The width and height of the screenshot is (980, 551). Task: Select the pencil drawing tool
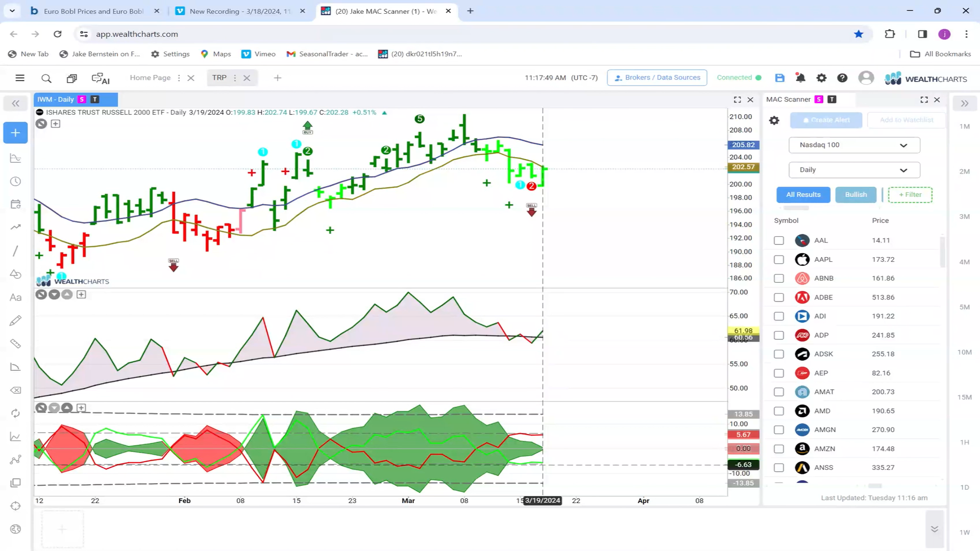click(15, 320)
